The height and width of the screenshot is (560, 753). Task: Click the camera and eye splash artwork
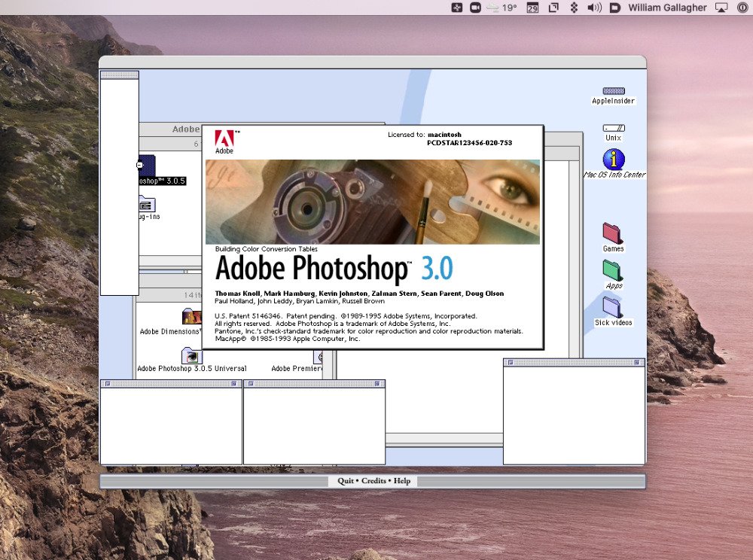click(373, 202)
